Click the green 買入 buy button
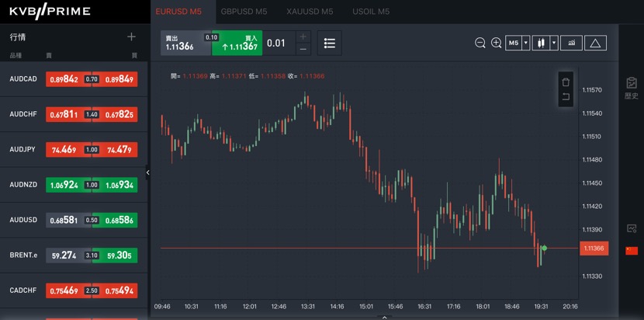The image size is (644, 320). pyautogui.click(x=237, y=43)
